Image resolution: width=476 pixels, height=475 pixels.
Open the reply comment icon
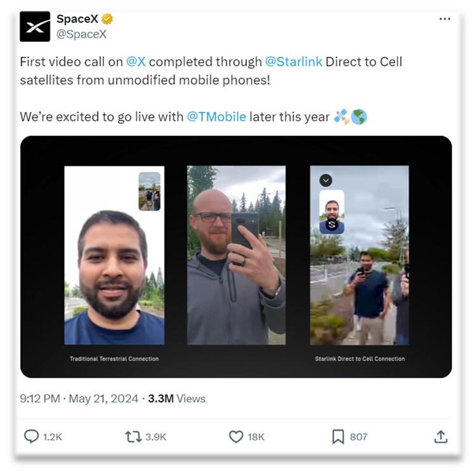[31, 437]
